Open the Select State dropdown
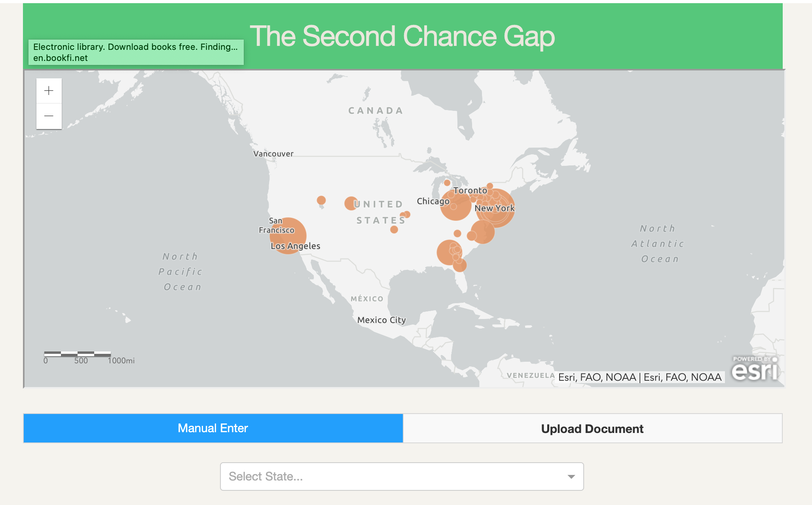The image size is (812, 505). click(402, 477)
